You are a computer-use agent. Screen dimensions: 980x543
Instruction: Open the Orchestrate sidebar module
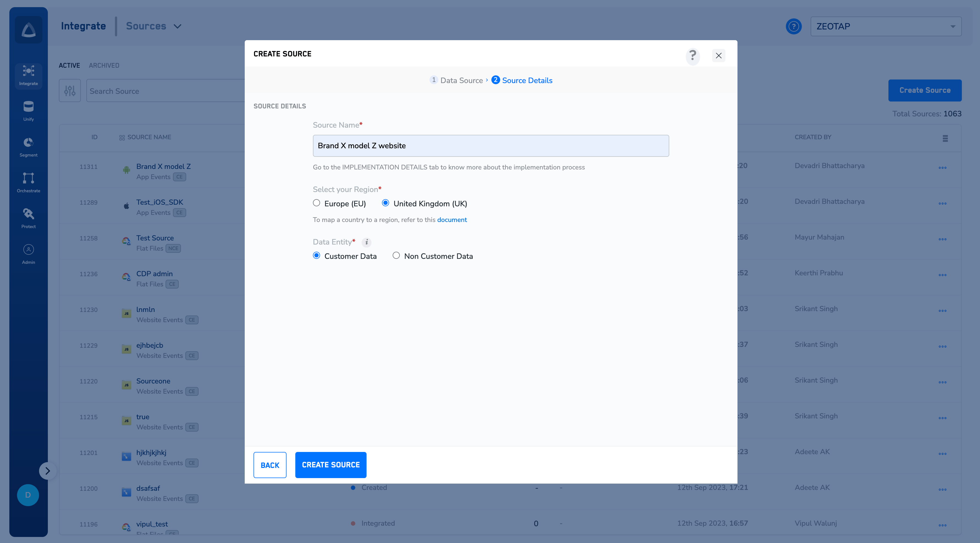coord(29,183)
